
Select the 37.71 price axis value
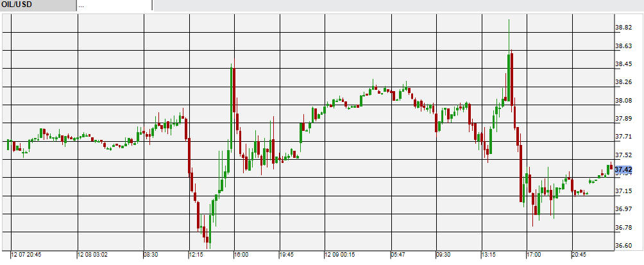(623, 137)
